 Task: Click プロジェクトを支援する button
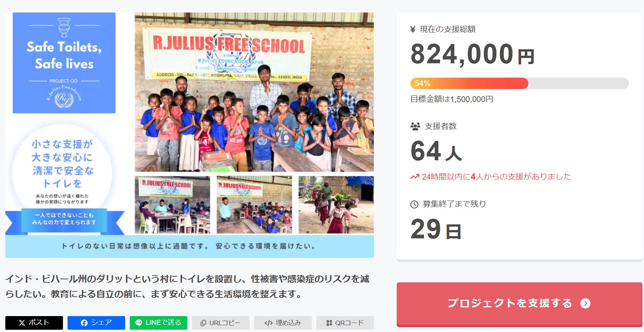click(x=519, y=304)
